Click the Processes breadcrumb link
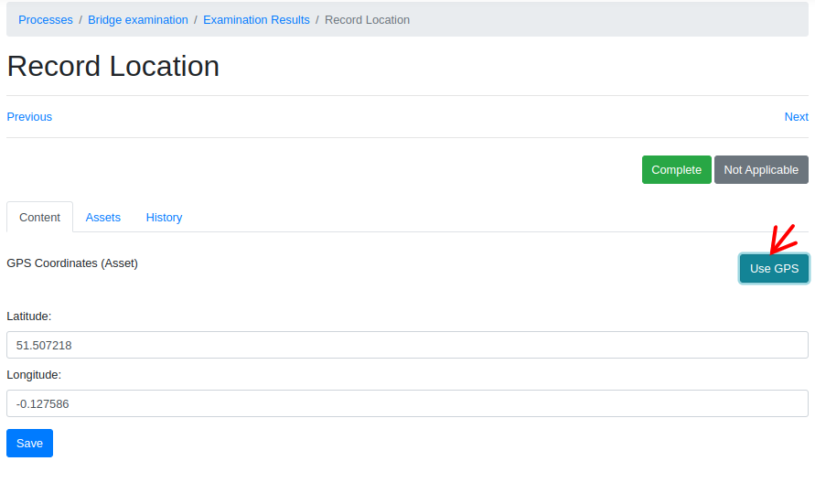 (x=46, y=19)
